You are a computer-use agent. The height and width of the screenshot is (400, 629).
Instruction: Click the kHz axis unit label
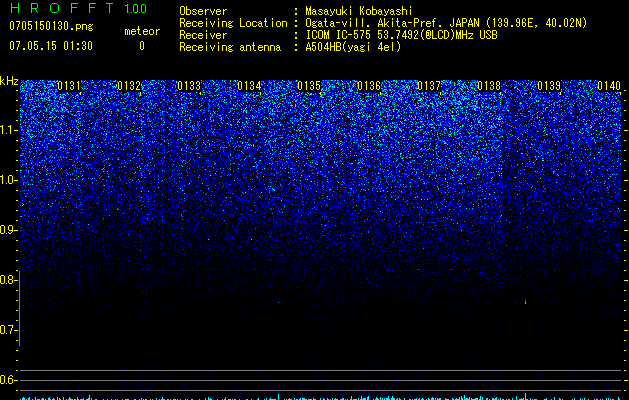click(x=9, y=81)
